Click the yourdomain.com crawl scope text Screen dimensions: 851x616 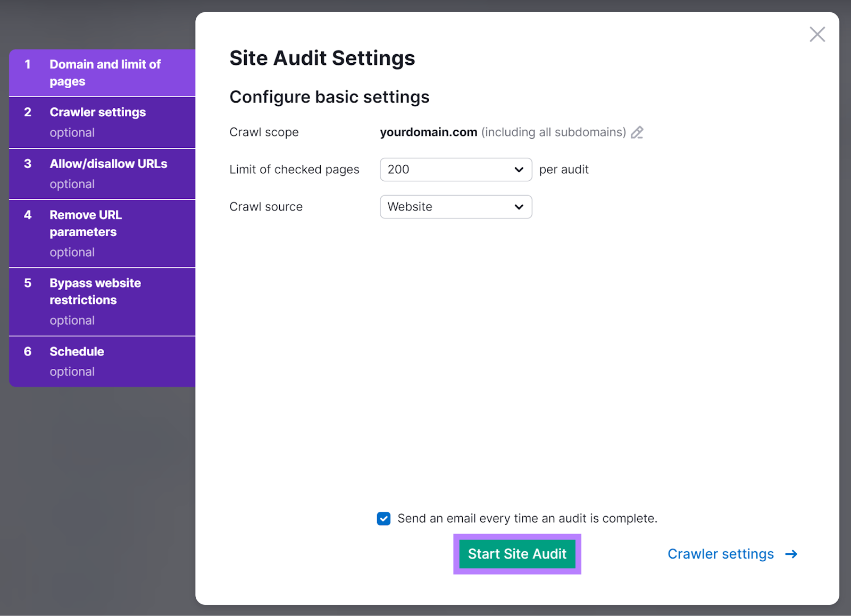coord(428,132)
